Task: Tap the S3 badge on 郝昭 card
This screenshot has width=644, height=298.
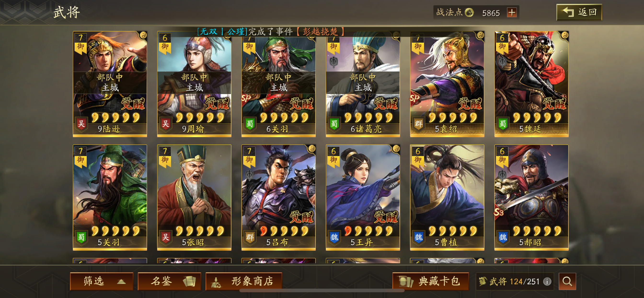Action: click(x=499, y=212)
